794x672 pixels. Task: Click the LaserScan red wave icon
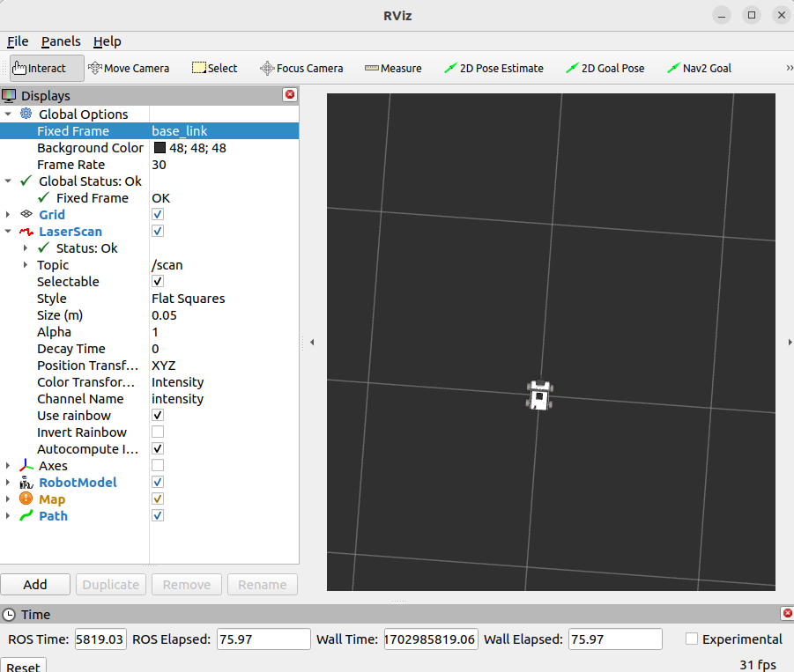26,232
